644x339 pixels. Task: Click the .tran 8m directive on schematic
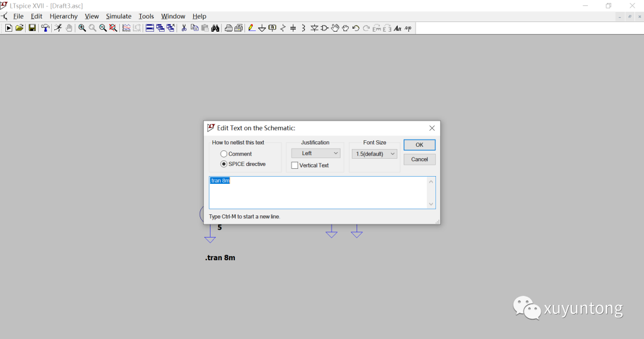point(220,258)
